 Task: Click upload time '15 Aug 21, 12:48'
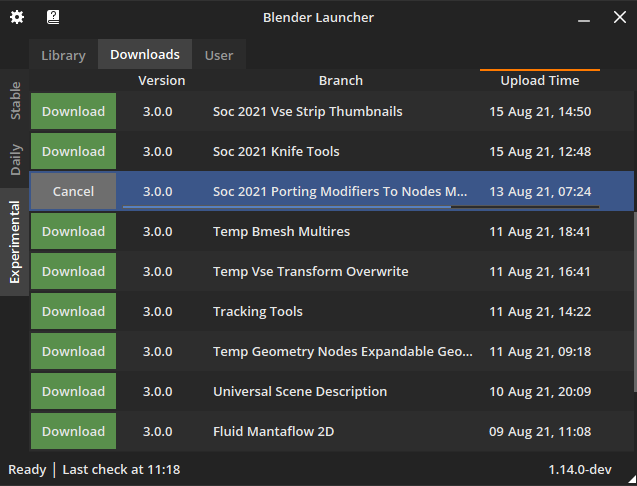540,151
